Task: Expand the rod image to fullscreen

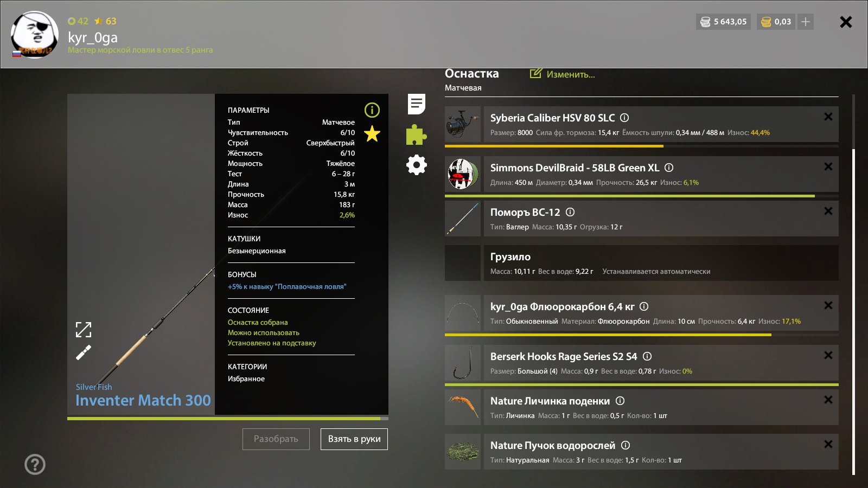Action: pyautogui.click(x=84, y=329)
